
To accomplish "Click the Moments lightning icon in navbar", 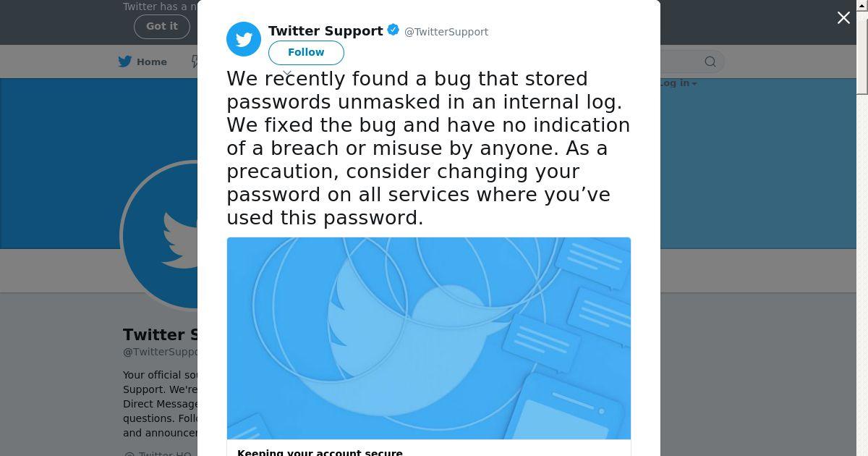I will tap(194, 62).
